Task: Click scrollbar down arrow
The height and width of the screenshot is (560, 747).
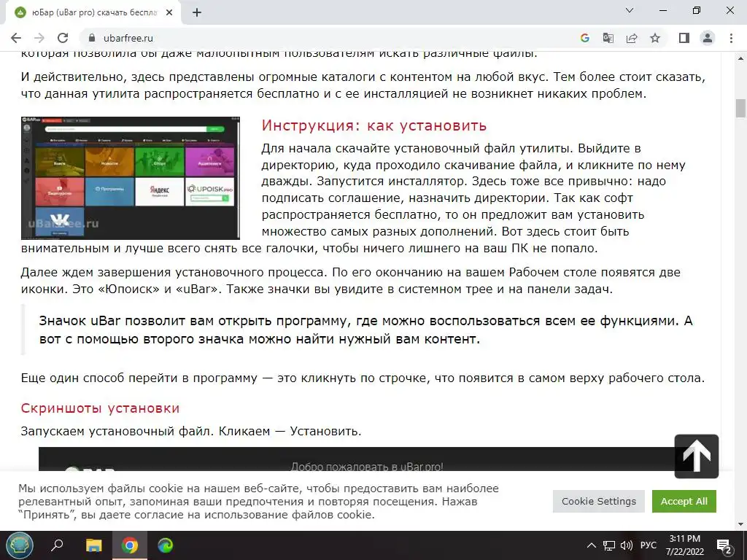Action: 740,524
